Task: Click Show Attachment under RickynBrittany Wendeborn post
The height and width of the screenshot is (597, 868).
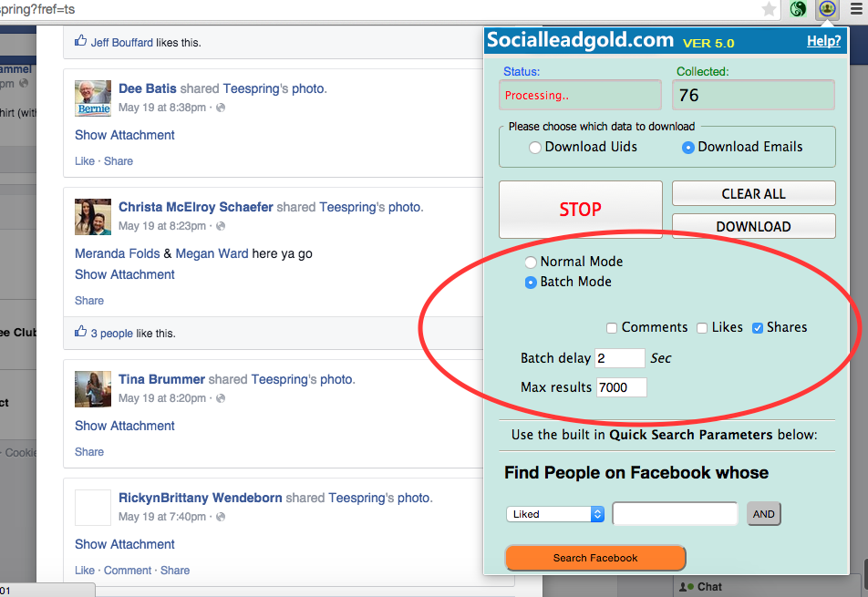Action: point(125,544)
